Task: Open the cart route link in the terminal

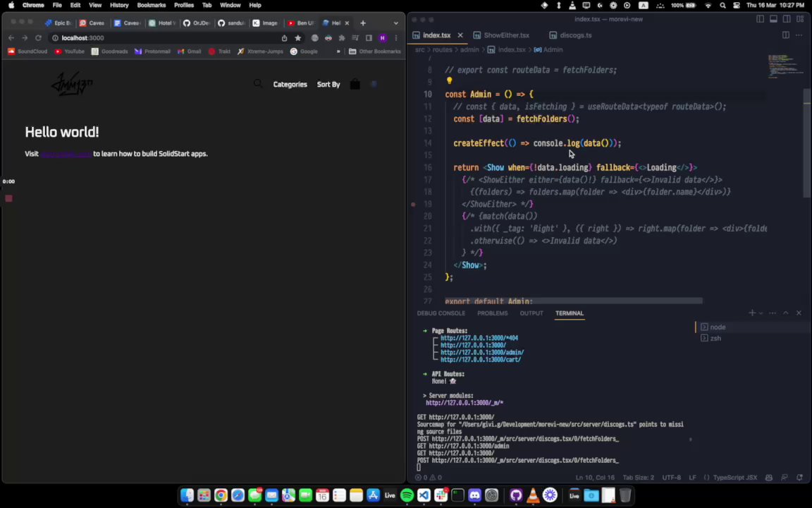Action: pos(481,360)
